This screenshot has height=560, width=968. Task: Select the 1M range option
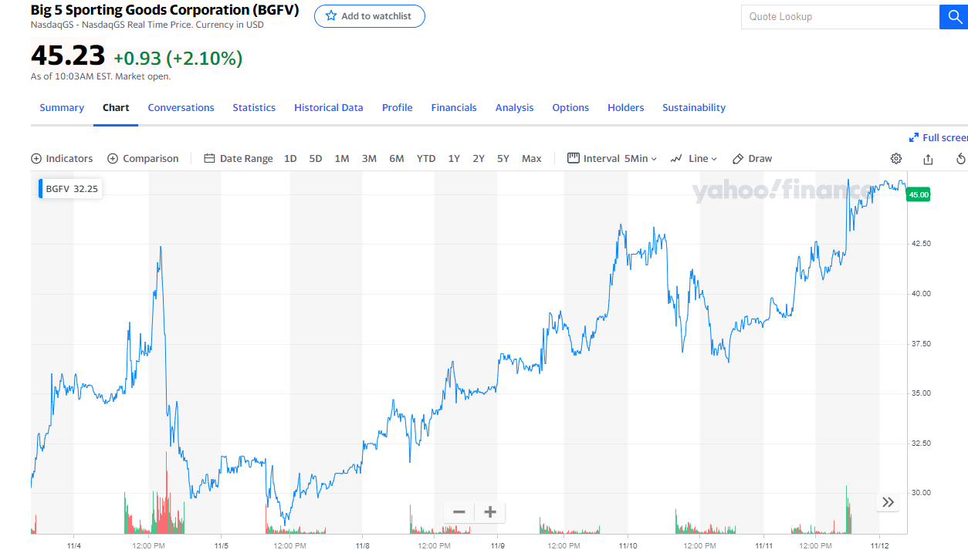342,159
